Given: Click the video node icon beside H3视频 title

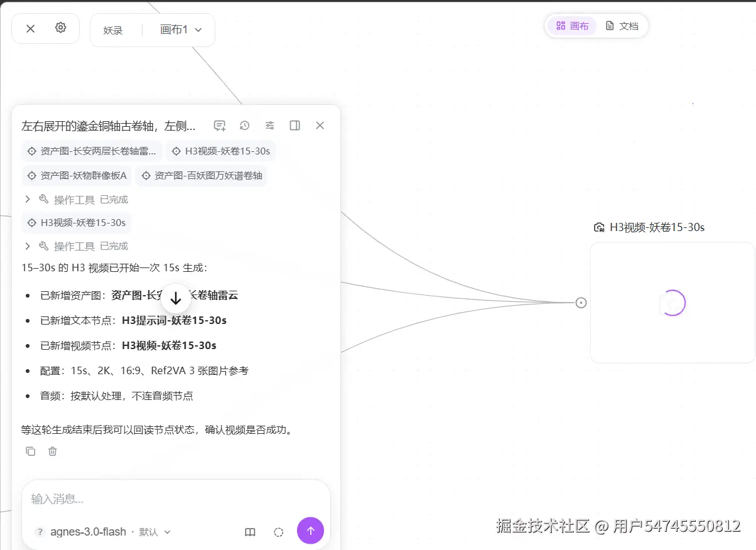Looking at the screenshot, I should point(599,227).
